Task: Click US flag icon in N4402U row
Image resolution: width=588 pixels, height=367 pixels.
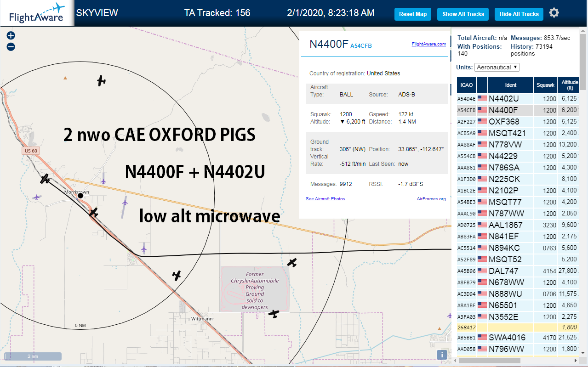Action: point(482,98)
